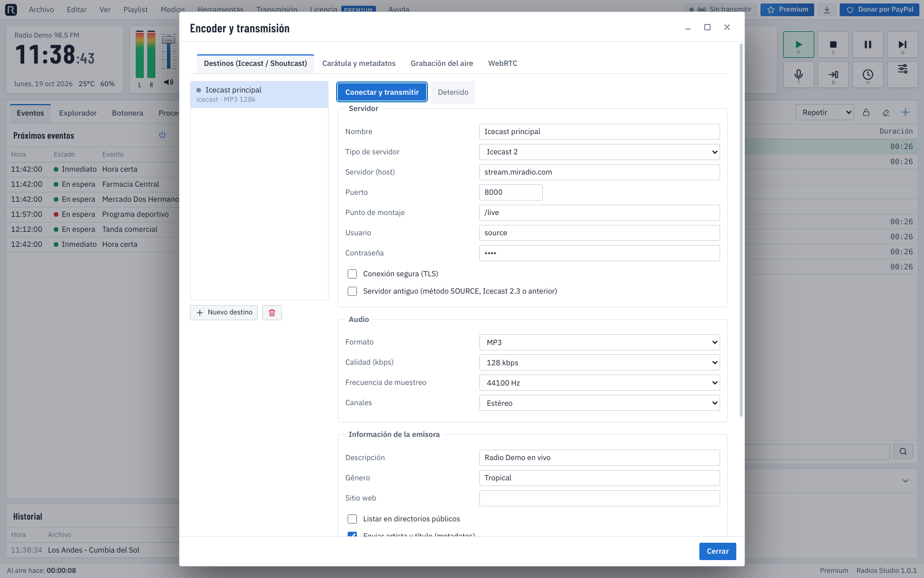Click the speaker volume icon
This screenshot has width=924, height=578.
point(169,82)
